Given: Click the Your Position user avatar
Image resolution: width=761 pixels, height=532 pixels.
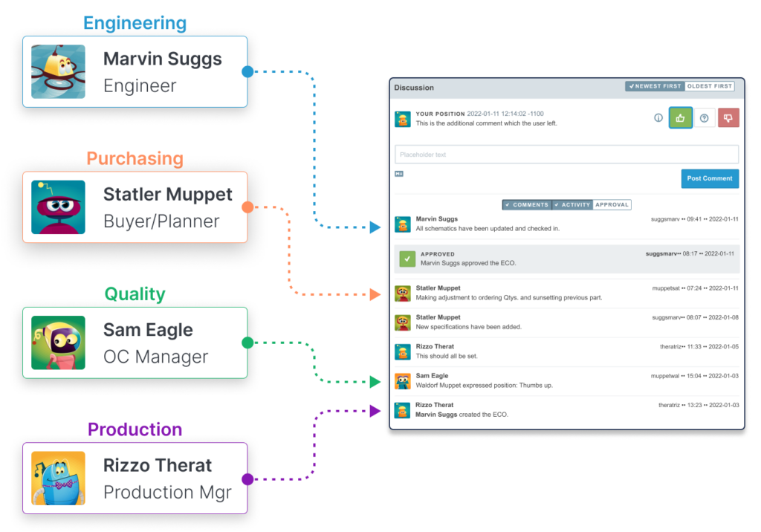Looking at the screenshot, I should click(x=402, y=119).
